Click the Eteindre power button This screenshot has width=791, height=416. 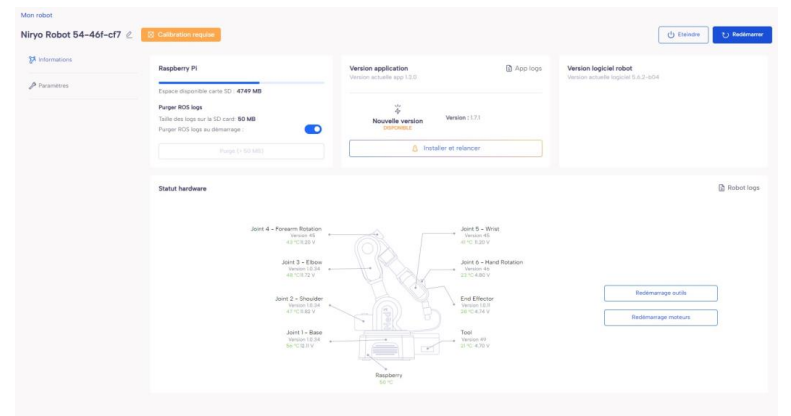tap(683, 35)
